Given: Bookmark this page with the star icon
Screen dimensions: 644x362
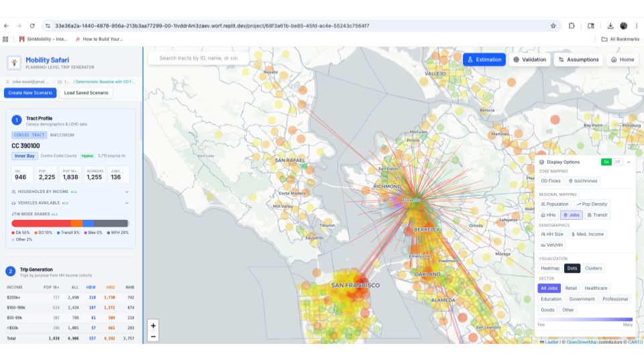Looking at the screenshot, I should 553,25.
